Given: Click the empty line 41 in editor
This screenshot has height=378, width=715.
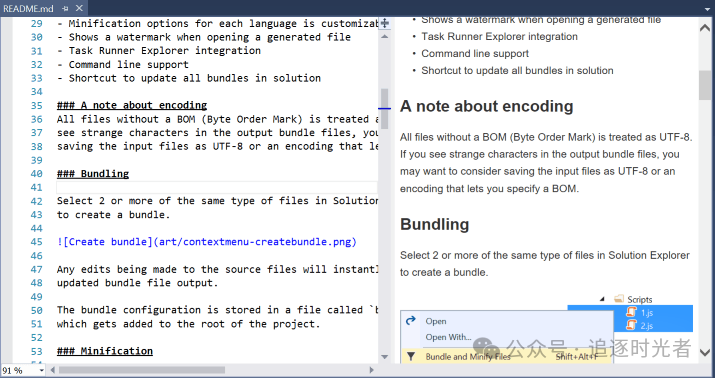Looking at the screenshot, I should pyautogui.click(x=217, y=187).
